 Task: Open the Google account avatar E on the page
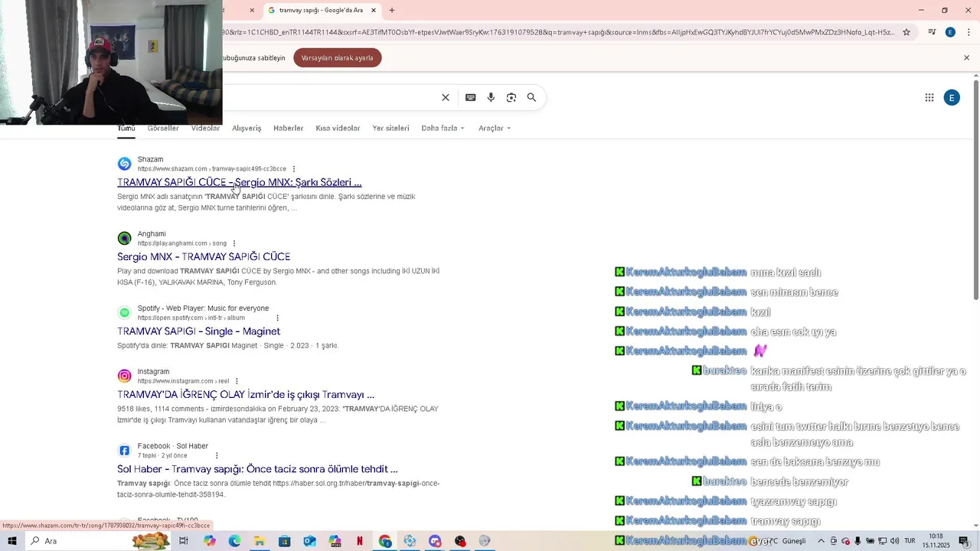[x=952, y=97]
